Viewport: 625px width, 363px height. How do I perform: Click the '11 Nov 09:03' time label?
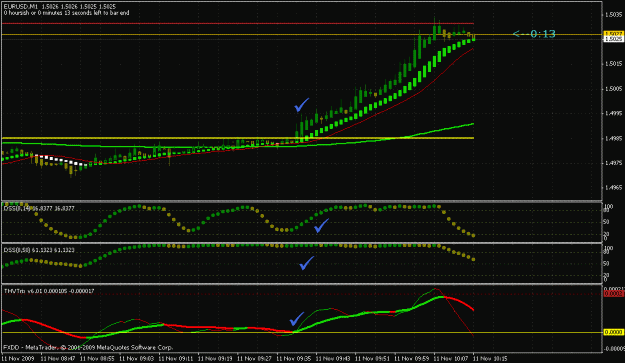(x=137, y=359)
